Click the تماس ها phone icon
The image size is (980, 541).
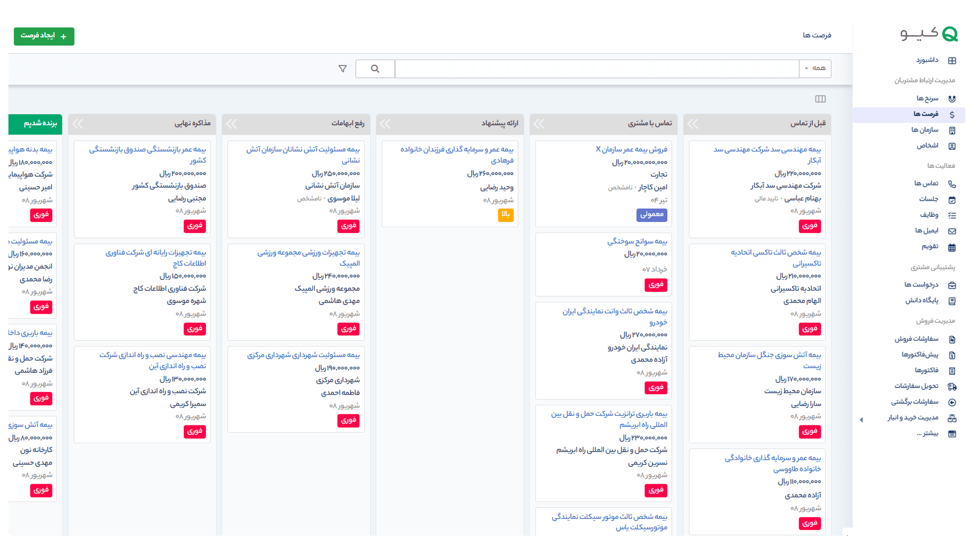click(x=952, y=184)
